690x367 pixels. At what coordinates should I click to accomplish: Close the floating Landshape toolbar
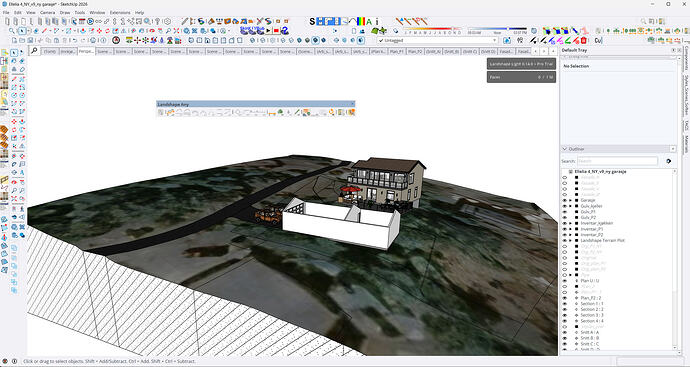point(352,104)
